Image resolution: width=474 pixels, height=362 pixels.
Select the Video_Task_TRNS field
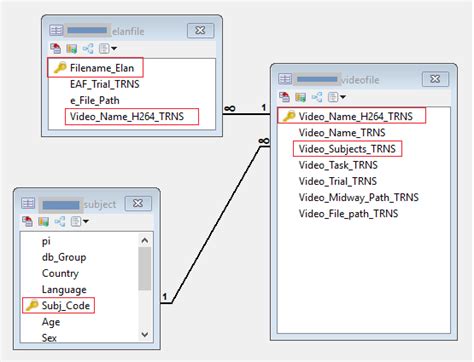tap(338, 165)
